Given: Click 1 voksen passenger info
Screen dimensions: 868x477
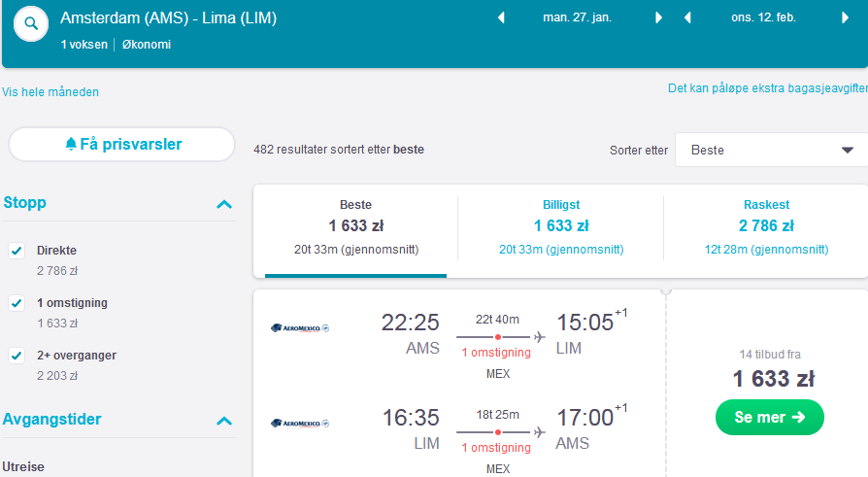Looking at the screenshot, I should tap(84, 45).
